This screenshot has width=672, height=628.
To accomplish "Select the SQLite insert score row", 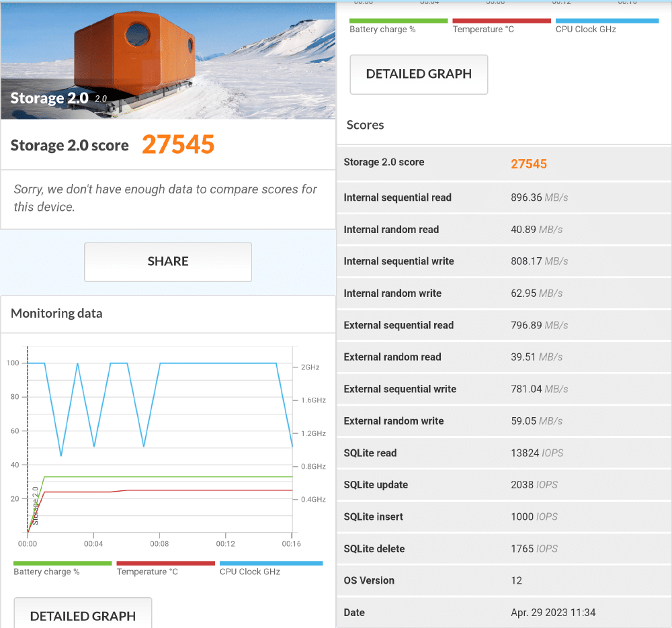I will (504, 517).
